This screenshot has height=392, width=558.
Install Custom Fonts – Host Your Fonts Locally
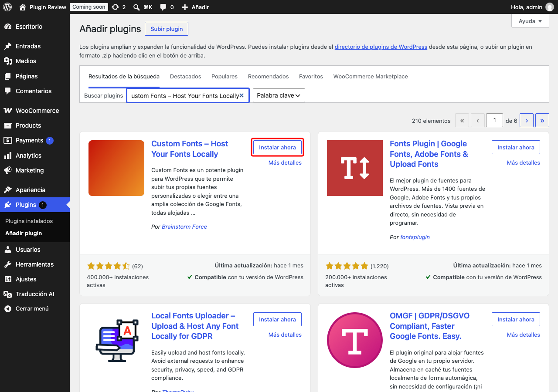pyautogui.click(x=277, y=147)
